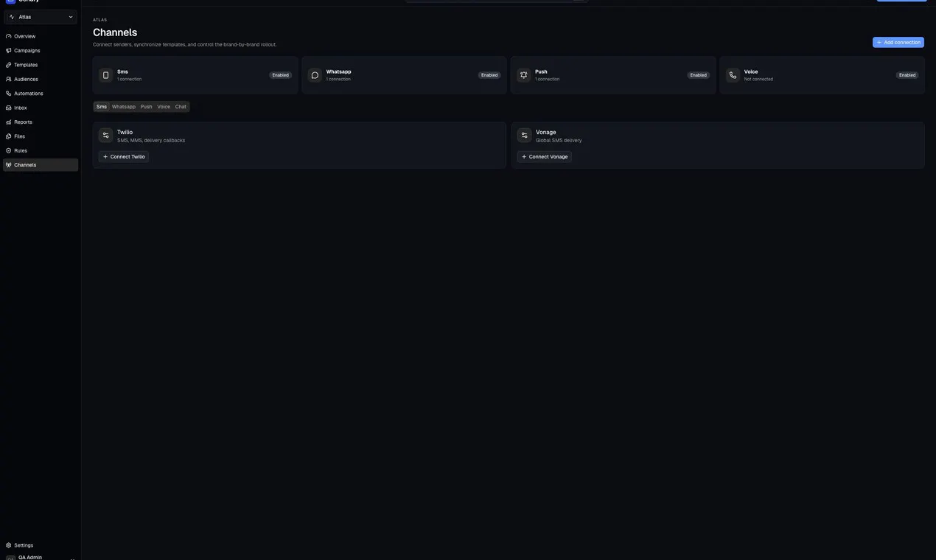Click the Whatsapp summary card title

coord(339,71)
